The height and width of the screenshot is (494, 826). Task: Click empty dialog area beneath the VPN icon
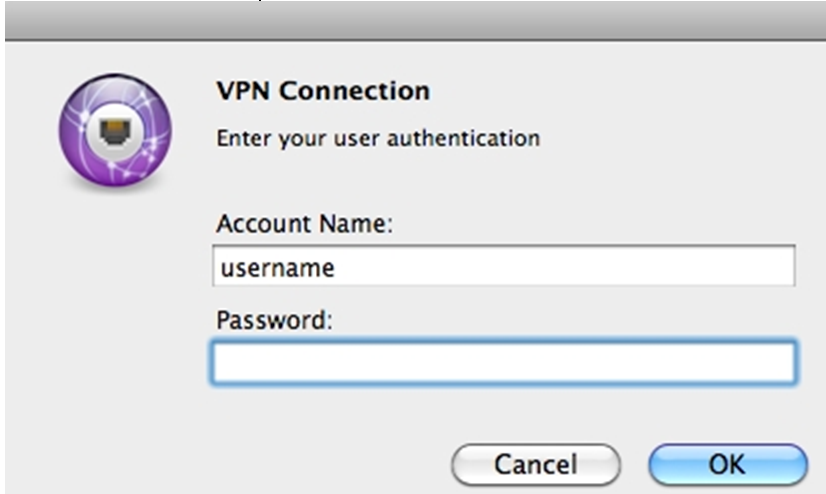tap(115, 316)
